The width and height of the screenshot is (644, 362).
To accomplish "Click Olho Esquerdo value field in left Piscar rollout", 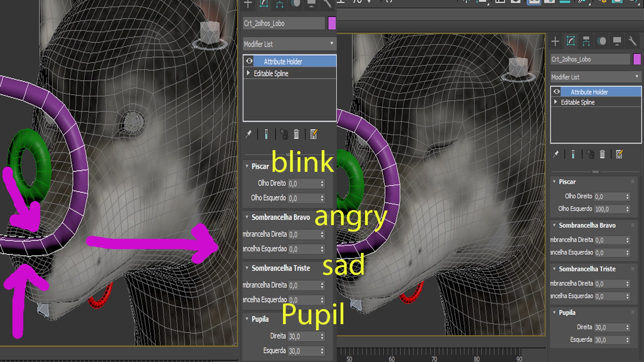I will tap(303, 198).
